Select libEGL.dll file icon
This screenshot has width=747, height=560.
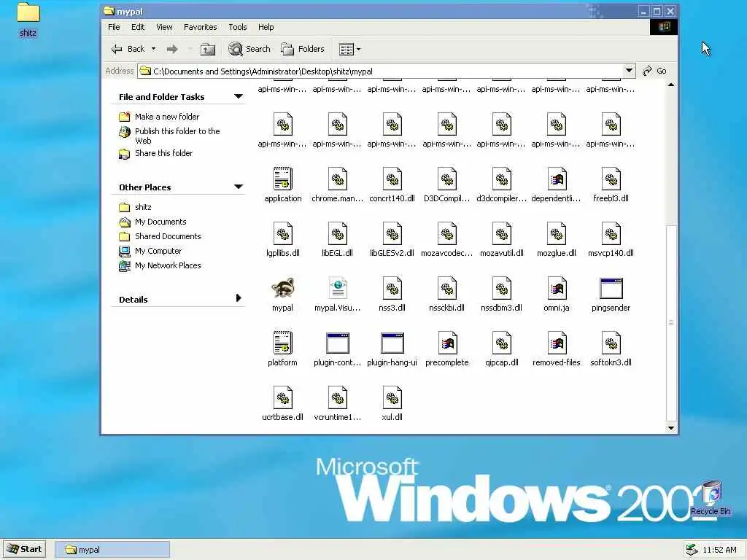[337, 233]
